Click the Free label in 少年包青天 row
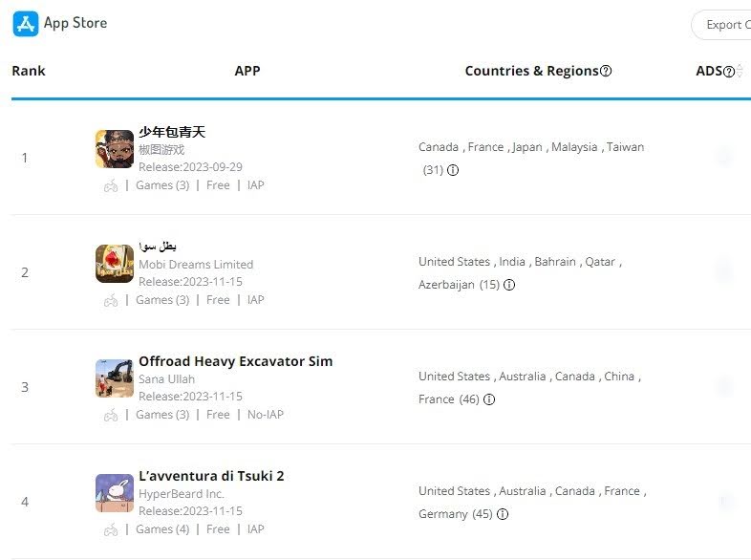 (218, 185)
